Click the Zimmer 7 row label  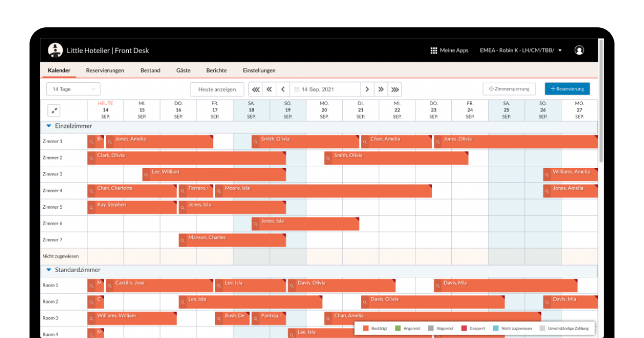(x=53, y=240)
